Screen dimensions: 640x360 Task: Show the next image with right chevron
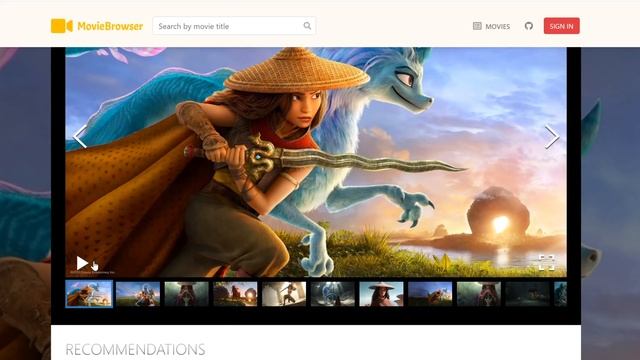tap(552, 137)
